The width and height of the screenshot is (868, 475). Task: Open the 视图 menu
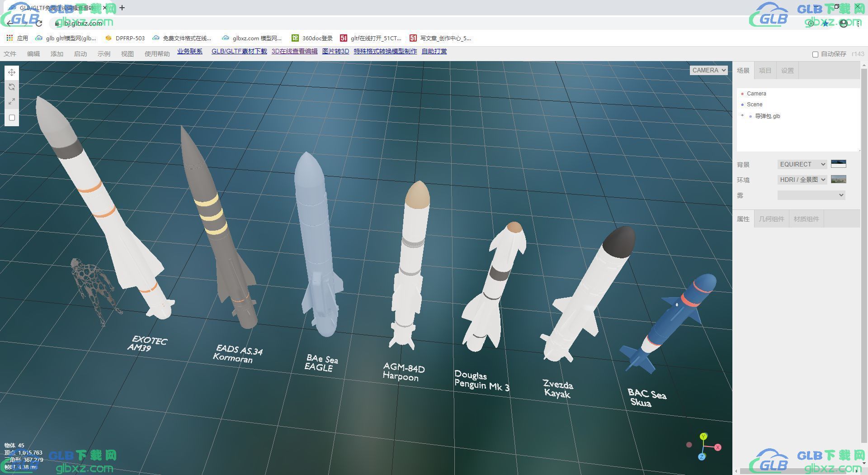pos(127,54)
